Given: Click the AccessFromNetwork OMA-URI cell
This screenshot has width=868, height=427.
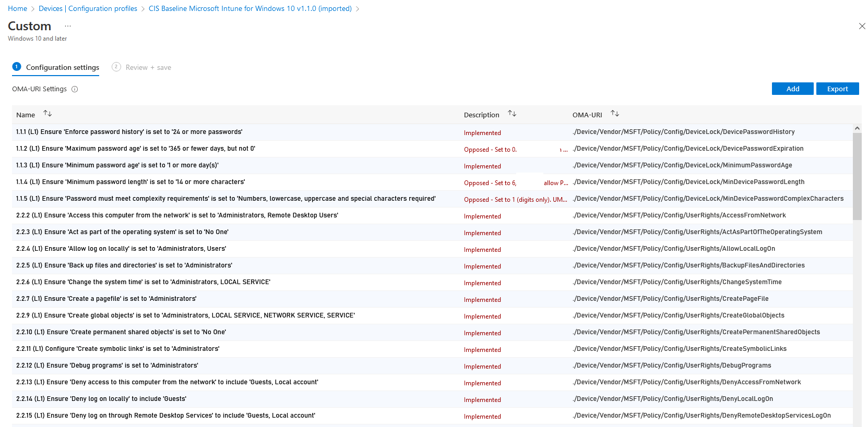Looking at the screenshot, I should tap(679, 215).
